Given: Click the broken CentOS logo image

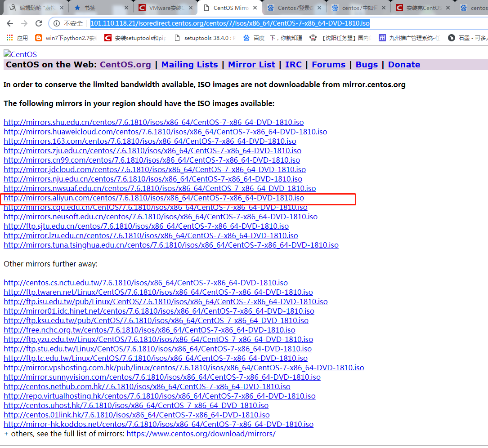Looking at the screenshot, I should [x=20, y=54].
